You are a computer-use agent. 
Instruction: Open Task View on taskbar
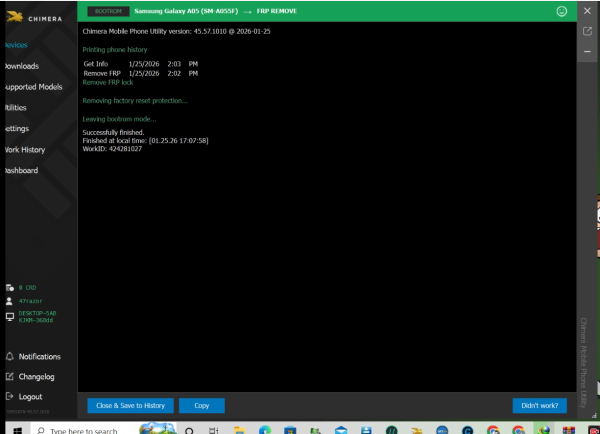tap(214, 431)
